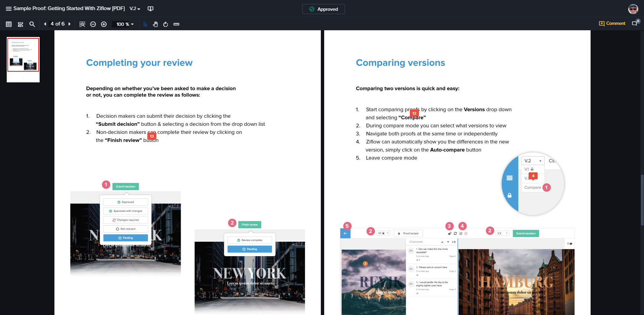This screenshot has height=315, width=644.
Task: Select the arrow pointer tool
Action: (145, 24)
